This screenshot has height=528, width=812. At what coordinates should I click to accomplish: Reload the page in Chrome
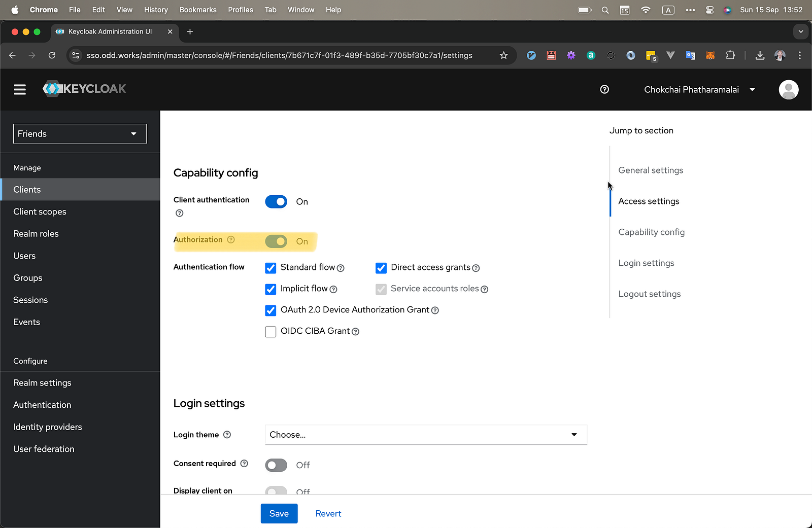(52, 55)
